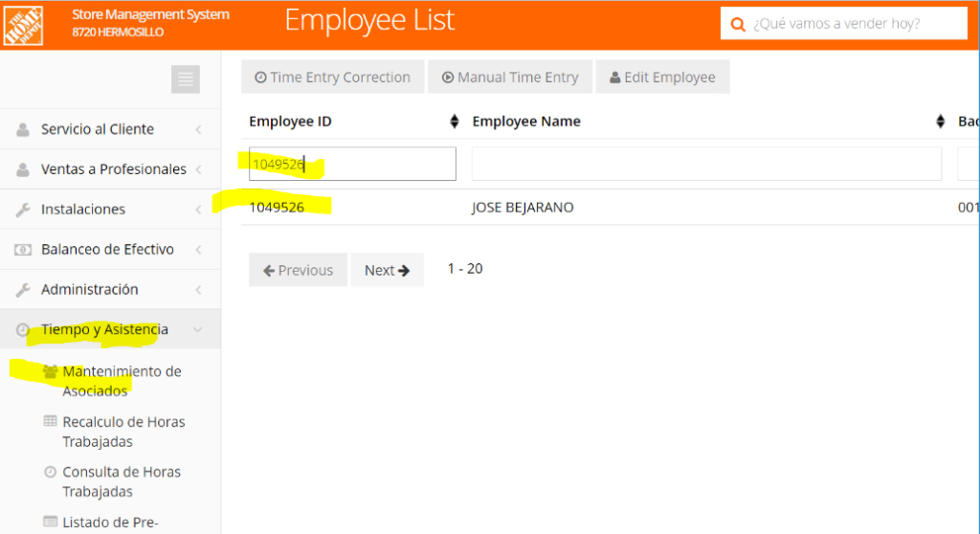Click the 8720 HERMOSILLO store label
980x534 pixels.
118,32
